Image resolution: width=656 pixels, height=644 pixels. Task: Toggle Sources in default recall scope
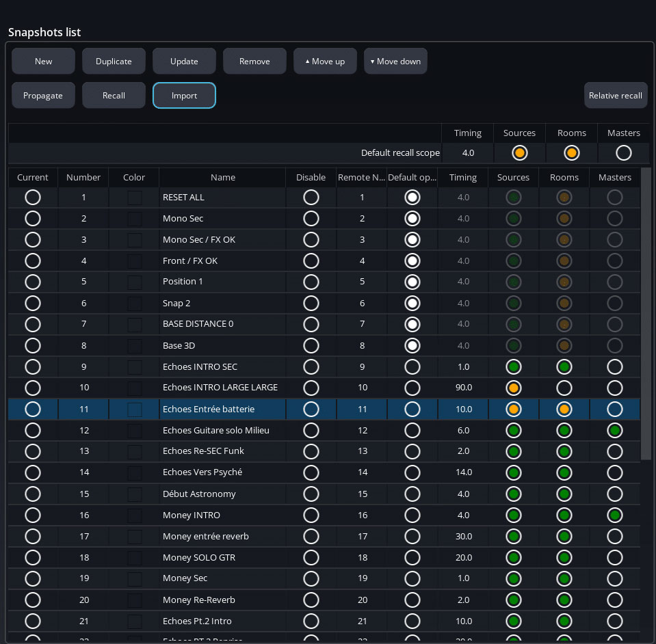[x=519, y=153]
